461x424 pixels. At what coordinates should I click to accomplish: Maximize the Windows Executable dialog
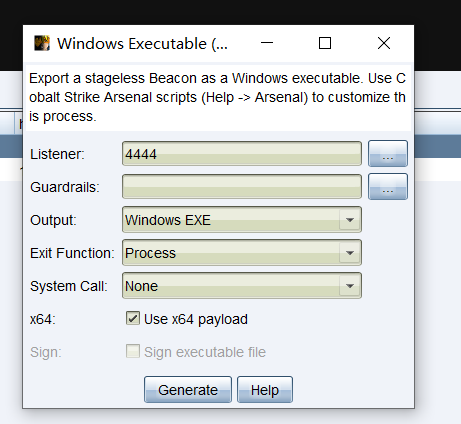tap(325, 43)
